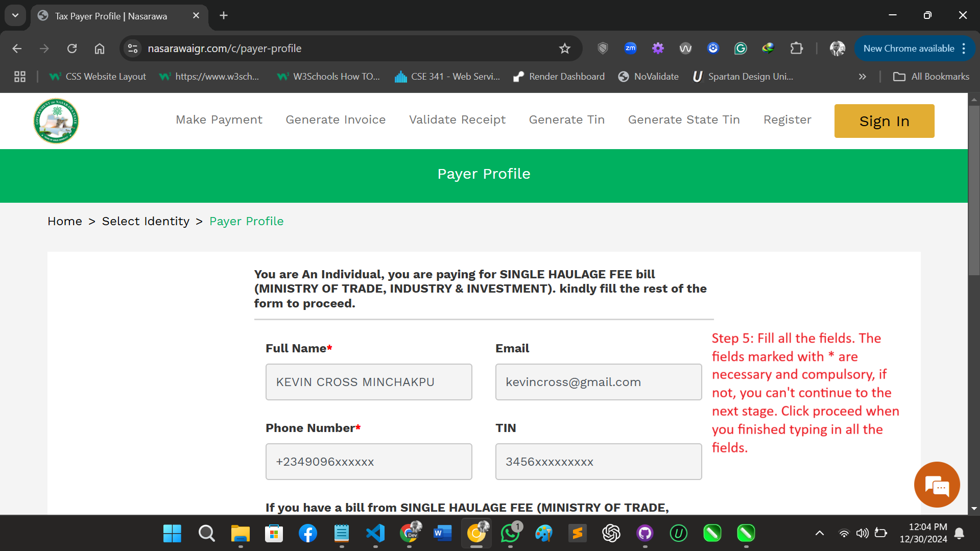Open Facebook from taskbar
980x551 pixels.
(x=308, y=534)
